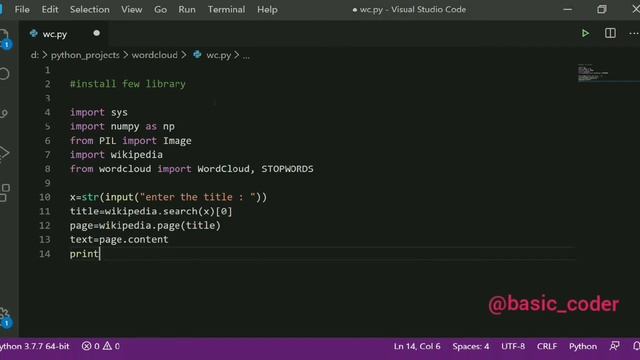
Task: Click line number 14 in gutter
Action: point(45,254)
